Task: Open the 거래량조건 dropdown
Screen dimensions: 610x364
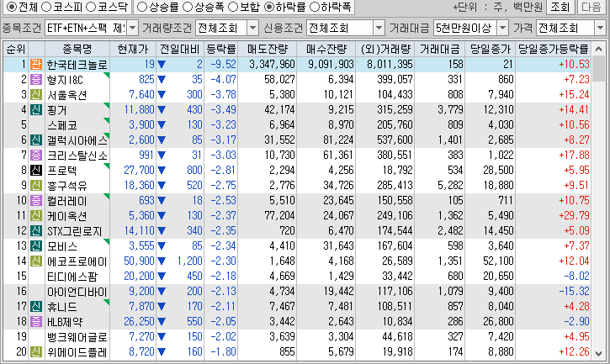Action: (x=253, y=28)
